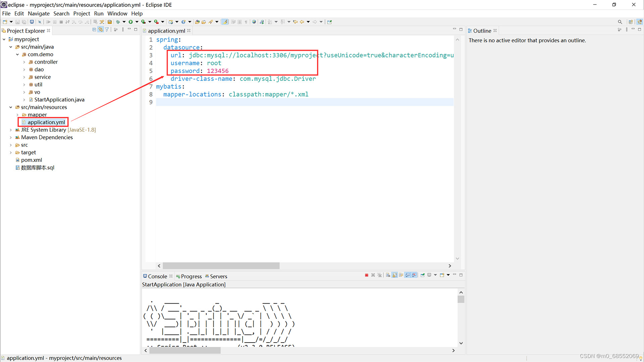Click on editor line 9 blank area

302,102
